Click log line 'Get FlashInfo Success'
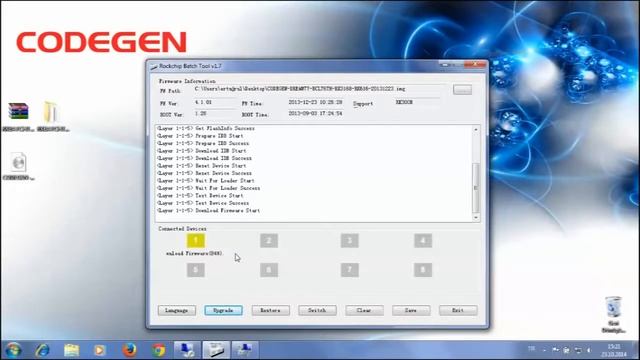 [x=225, y=129]
